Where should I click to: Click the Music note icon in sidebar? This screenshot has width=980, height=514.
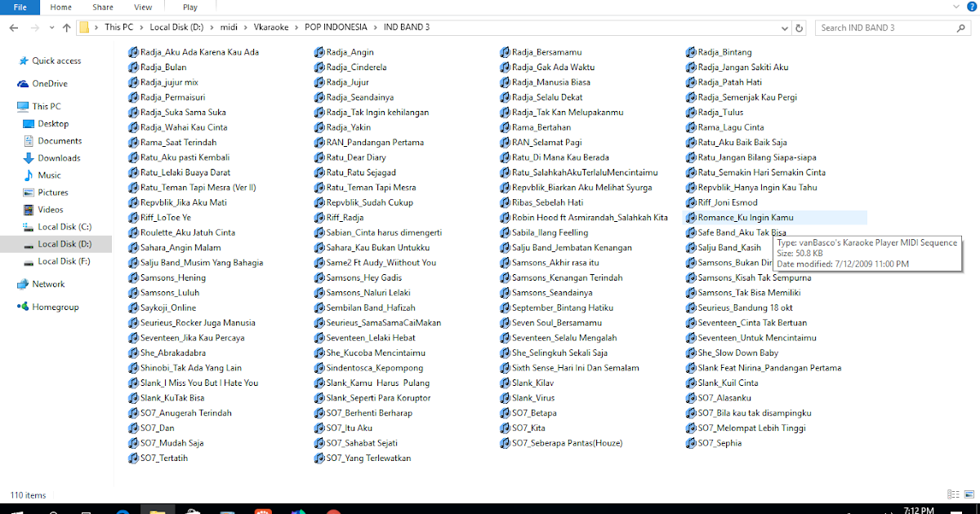click(29, 175)
